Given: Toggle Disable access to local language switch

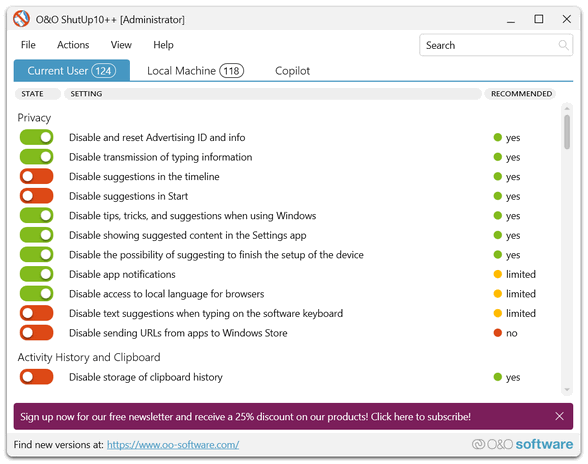Looking at the screenshot, I should pos(36,293).
